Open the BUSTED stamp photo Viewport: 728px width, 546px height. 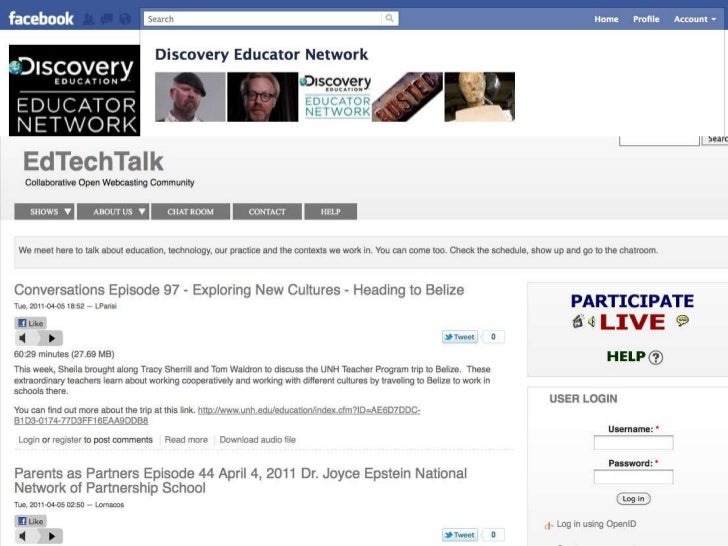(x=407, y=97)
